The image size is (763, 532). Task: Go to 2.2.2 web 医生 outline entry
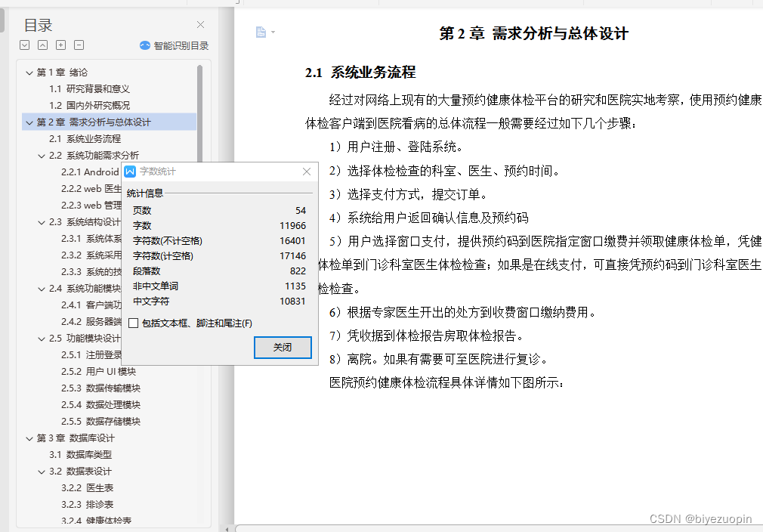click(x=91, y=189)
